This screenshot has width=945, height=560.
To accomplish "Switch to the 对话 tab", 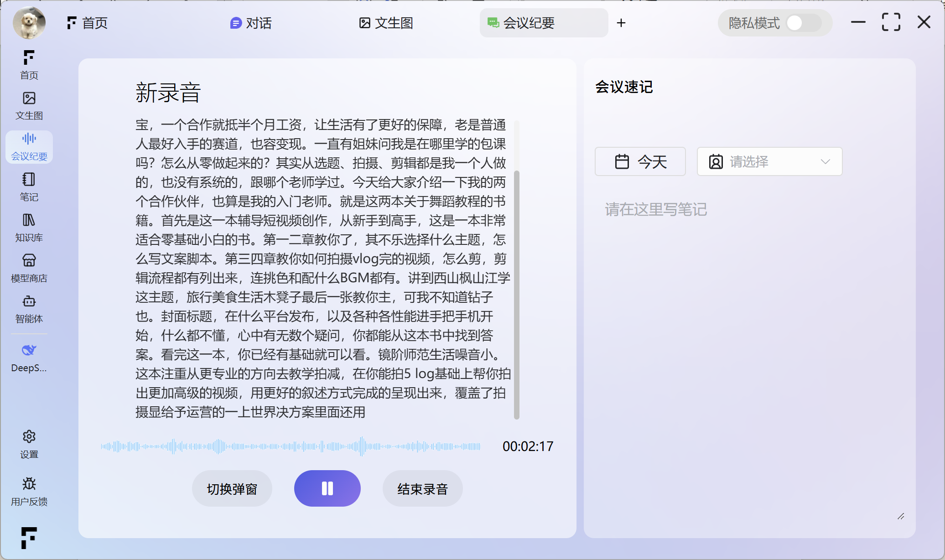I will coord(251,23).
